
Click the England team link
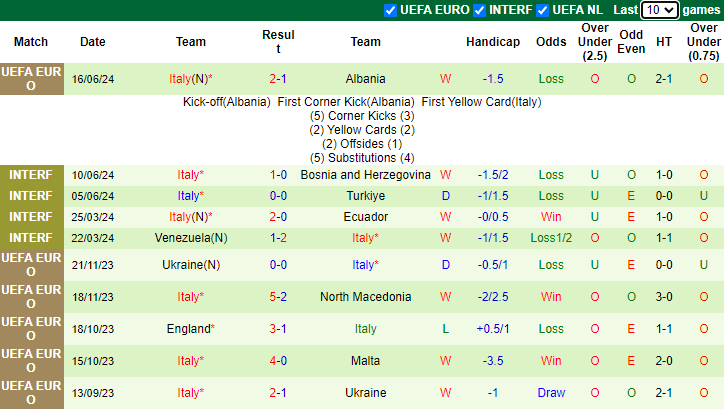[x=188, y=329]
